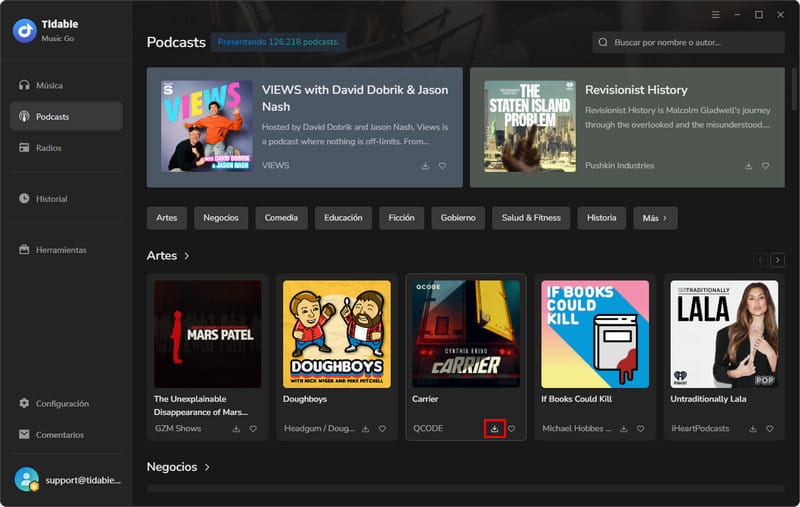The image size is (800, 507).
Task: Click the user avatar icon at bottom
Action: [27, 479]
